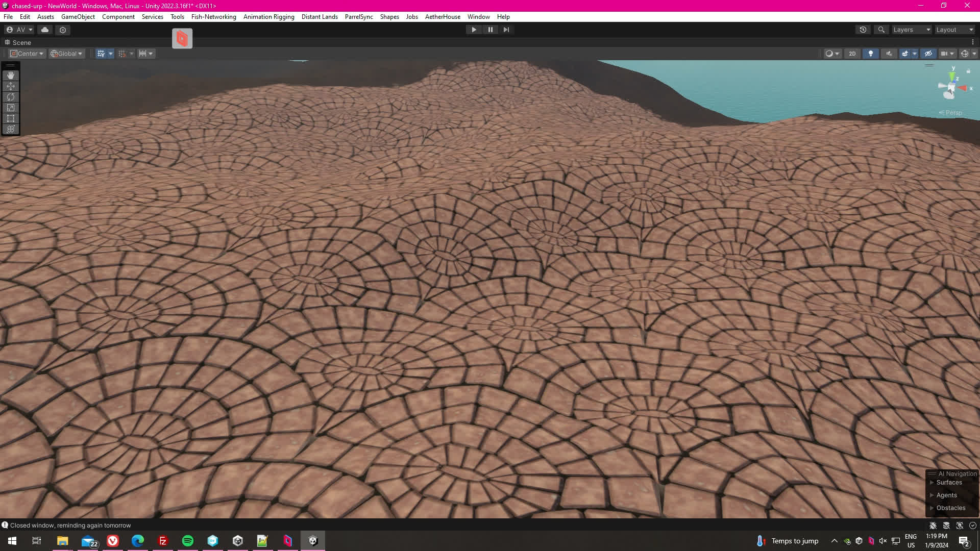Select the Scale tool
This screenshot has width=980, height=551.
click(11, 108)
